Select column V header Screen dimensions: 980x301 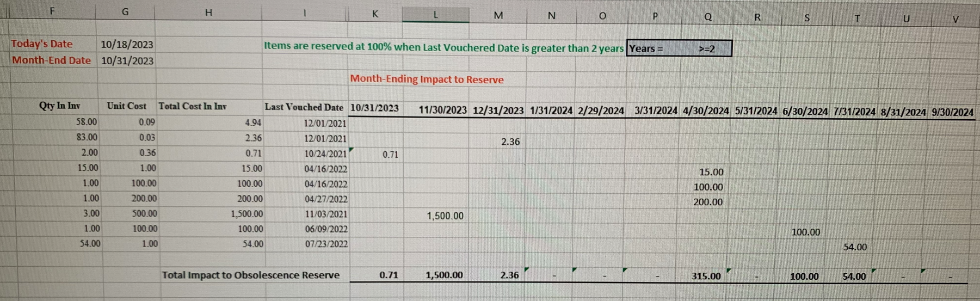pyautogui.click(x=956, y=20)
